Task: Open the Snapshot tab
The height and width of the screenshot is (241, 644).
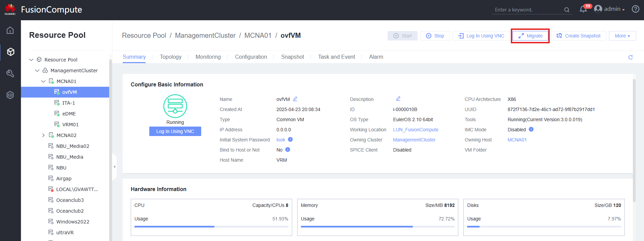Action: [x=292, y=57]
